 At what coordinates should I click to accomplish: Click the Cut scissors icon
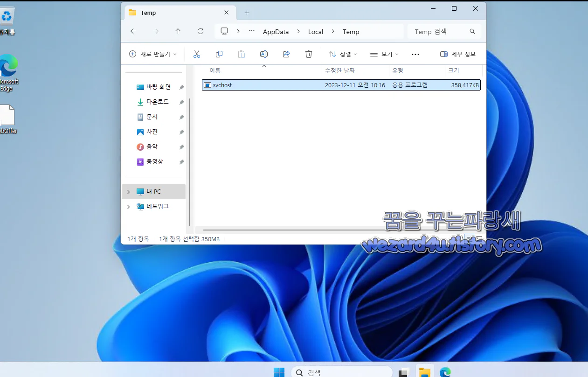(x=197, y=54)
